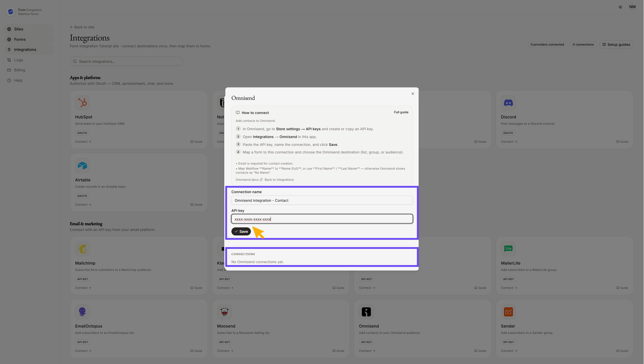The width and height of the screenshot is (644, 364).
Task: Open Help in the sidebar
Action: click(29, 81)
